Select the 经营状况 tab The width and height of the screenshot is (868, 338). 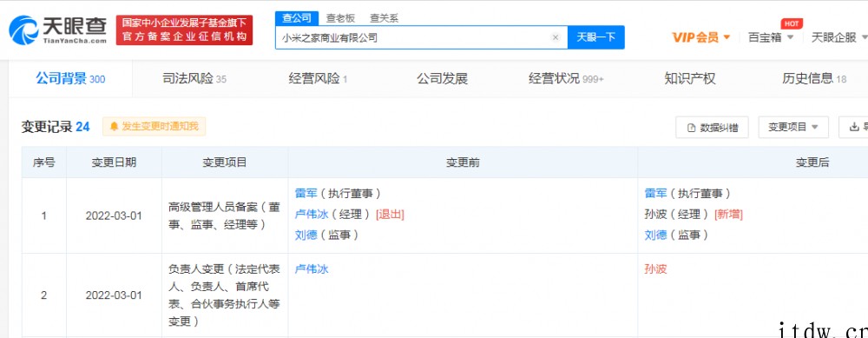[x=566, y=79]
